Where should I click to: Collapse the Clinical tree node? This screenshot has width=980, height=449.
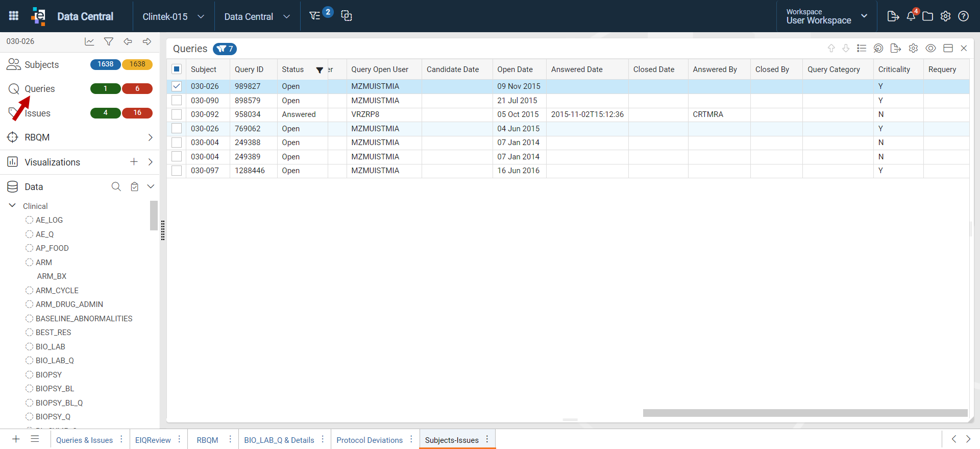(12, 205)
